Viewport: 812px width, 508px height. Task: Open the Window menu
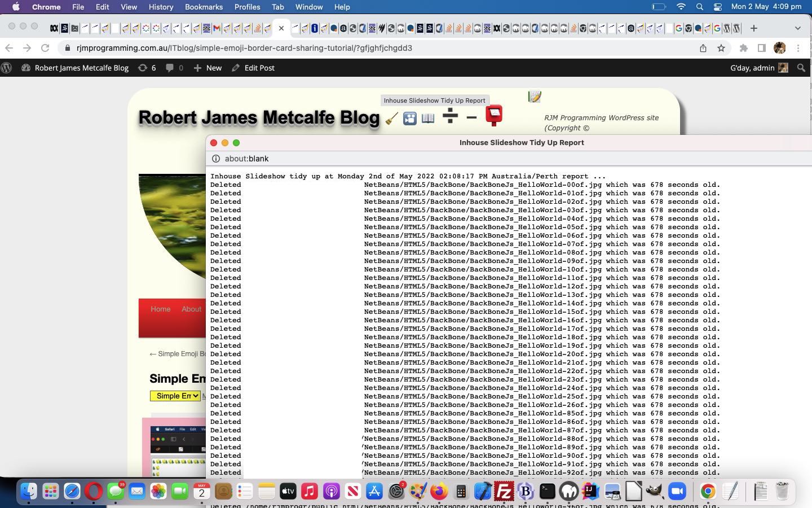tap(309, 7)
